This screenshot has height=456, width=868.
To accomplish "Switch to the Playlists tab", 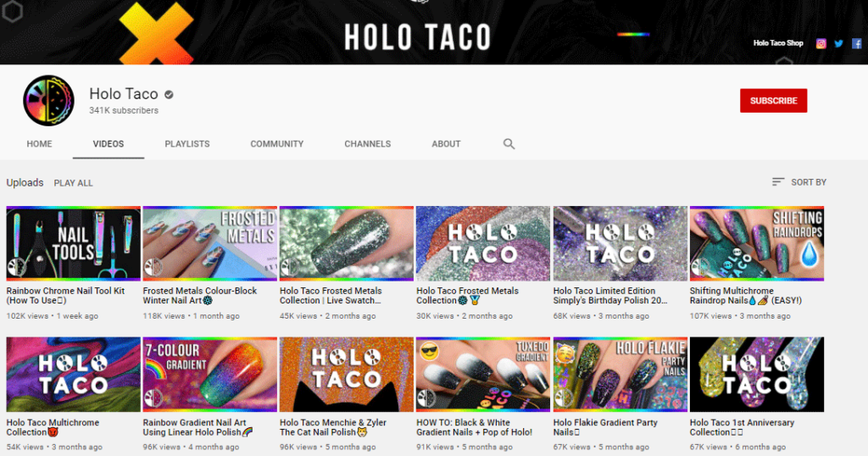I will 187,144.
